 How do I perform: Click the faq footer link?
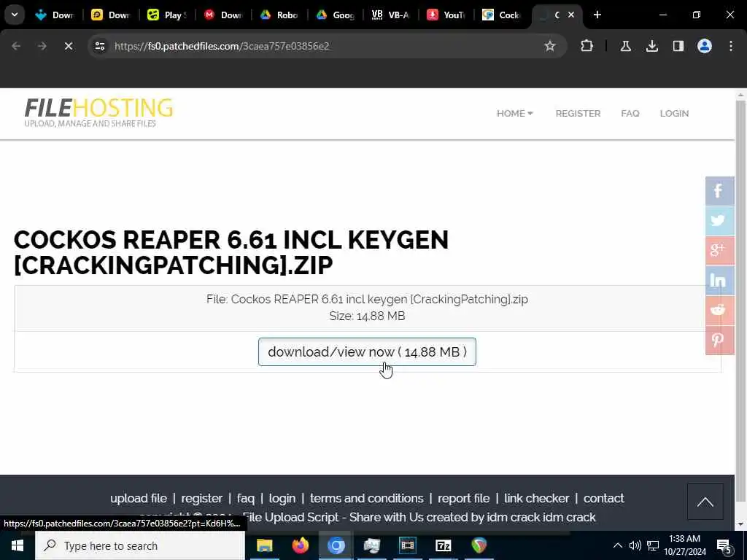(x=246, y=499)
